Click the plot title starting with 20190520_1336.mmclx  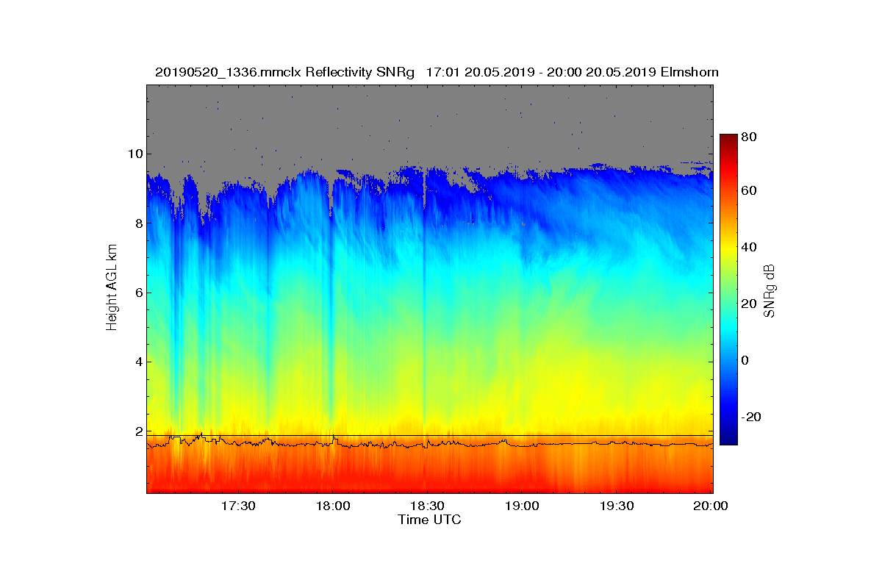(x=437, y=72)
